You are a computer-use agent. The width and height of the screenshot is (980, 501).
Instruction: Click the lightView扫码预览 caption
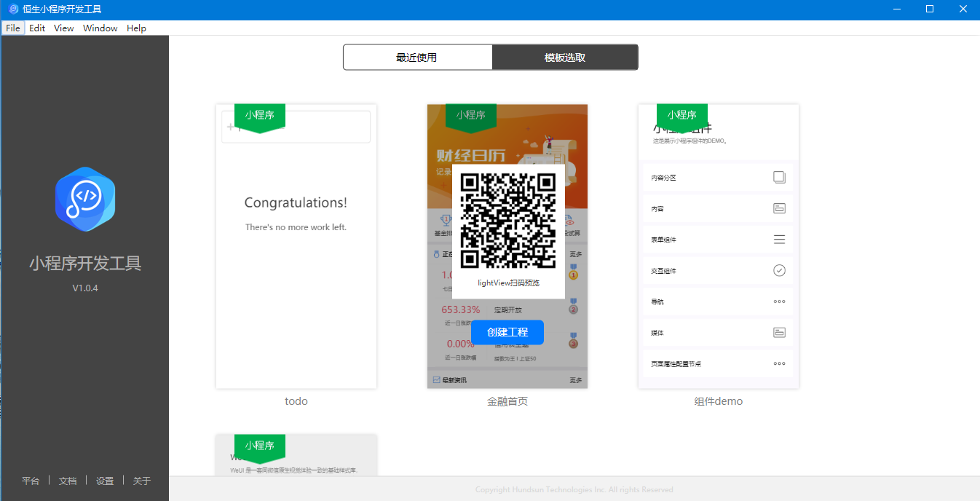(x=508, y=283)
